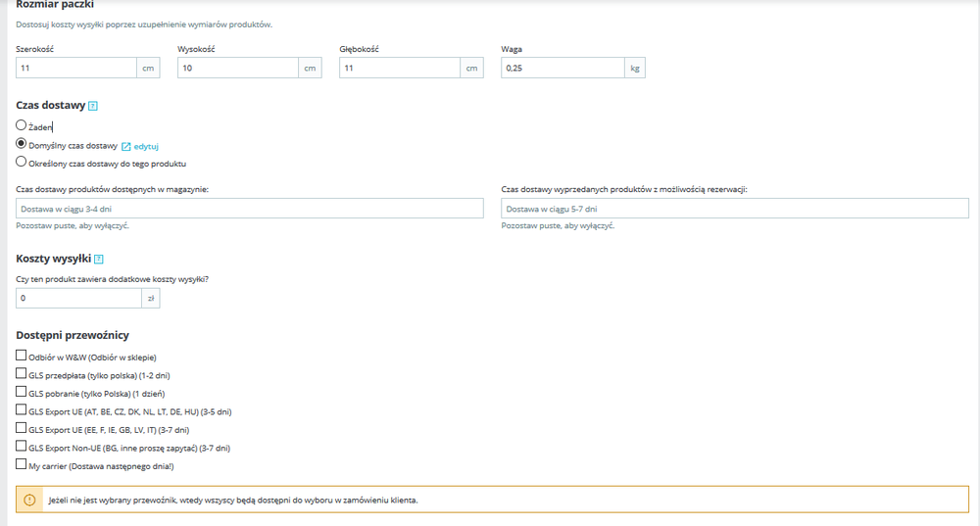Viewport: 980px width, 526px height.
Task: Select the Żaden delivery time radio button
Action: pos(22,125)
